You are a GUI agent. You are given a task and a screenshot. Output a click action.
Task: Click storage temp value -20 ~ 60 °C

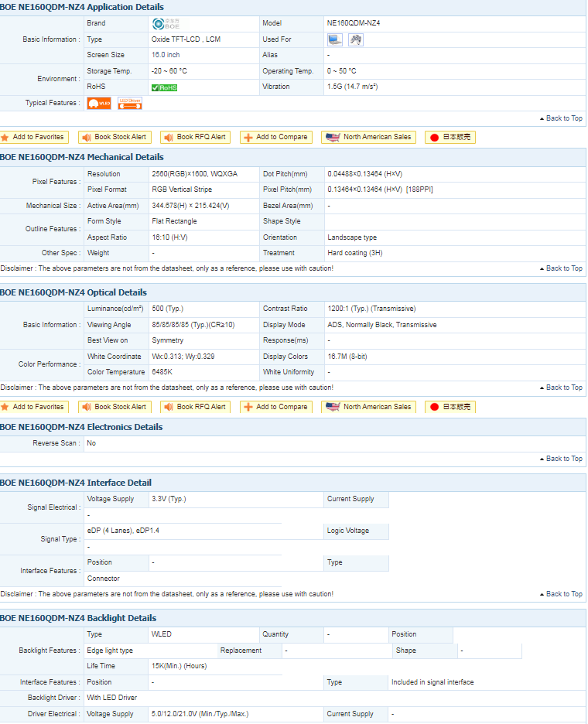pos(169,72)
